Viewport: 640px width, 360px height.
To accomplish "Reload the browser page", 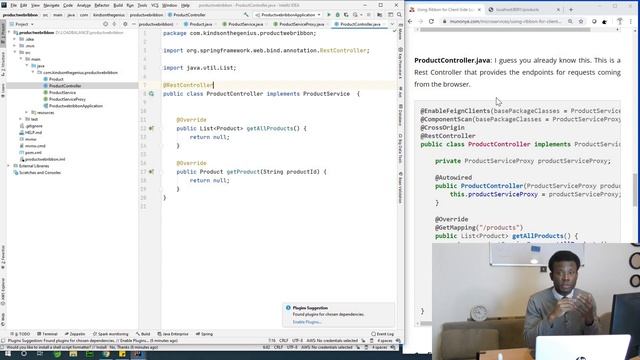I will pos(431,21).
